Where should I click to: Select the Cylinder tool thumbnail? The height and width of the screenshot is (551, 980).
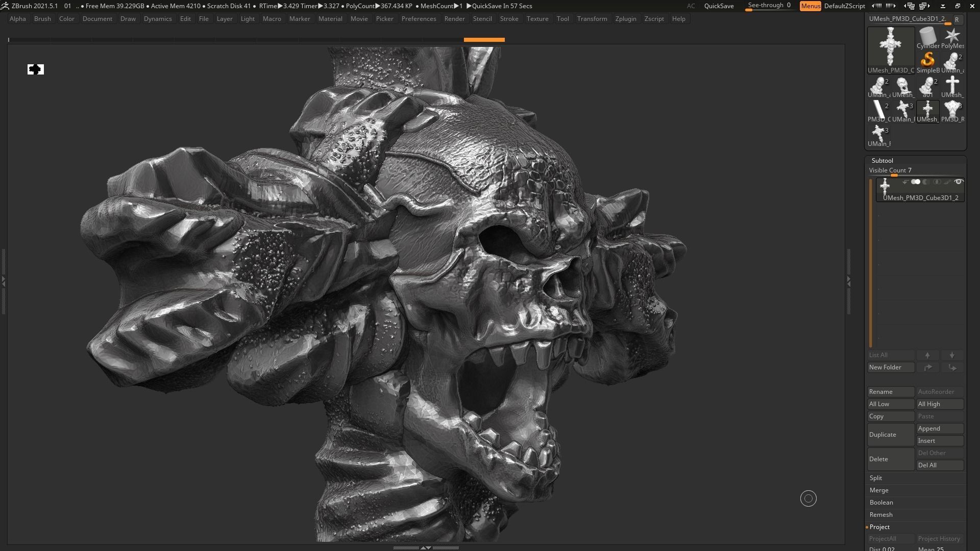coord(927,38)
